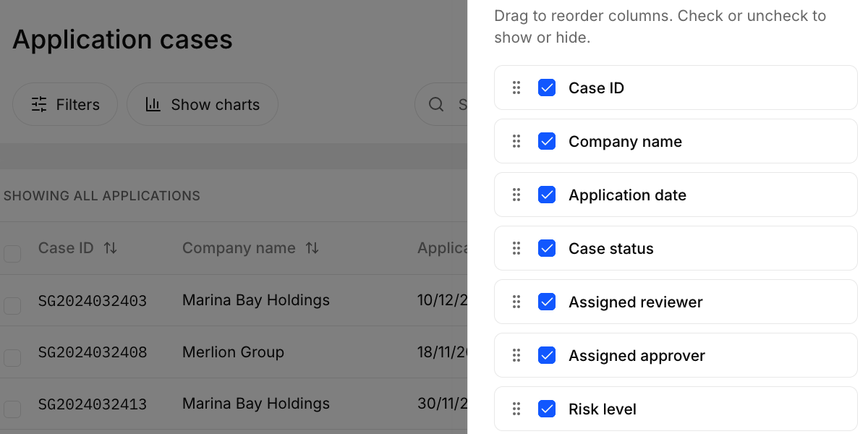Grab the drag handle beside Case ID option
The image size is (868, 434).
click(x=516, y=88)
